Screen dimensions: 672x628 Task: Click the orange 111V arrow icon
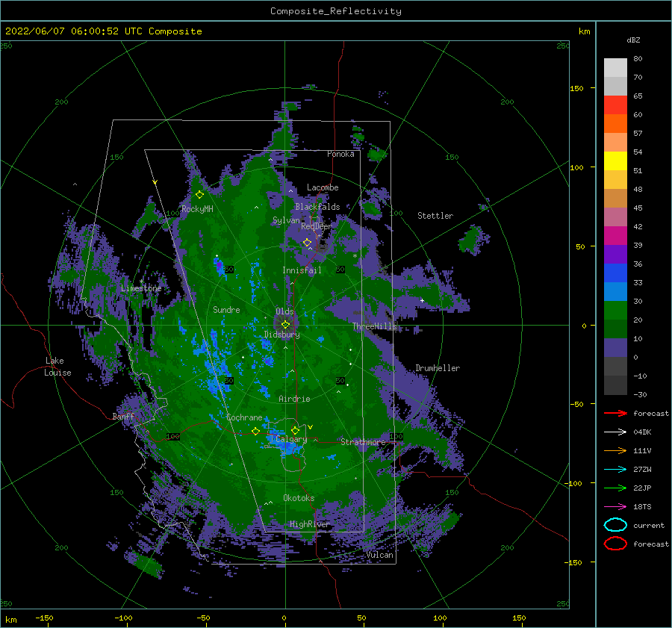coord(615,450)
